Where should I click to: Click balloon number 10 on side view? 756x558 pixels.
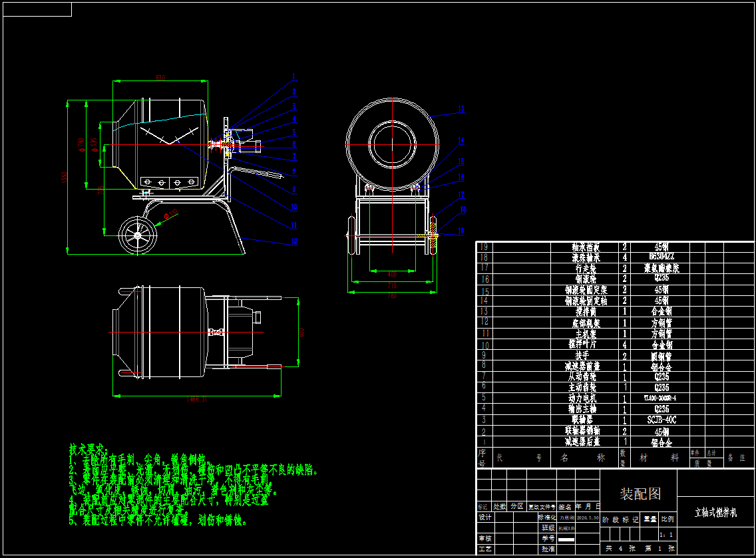[x=294, y=208]
